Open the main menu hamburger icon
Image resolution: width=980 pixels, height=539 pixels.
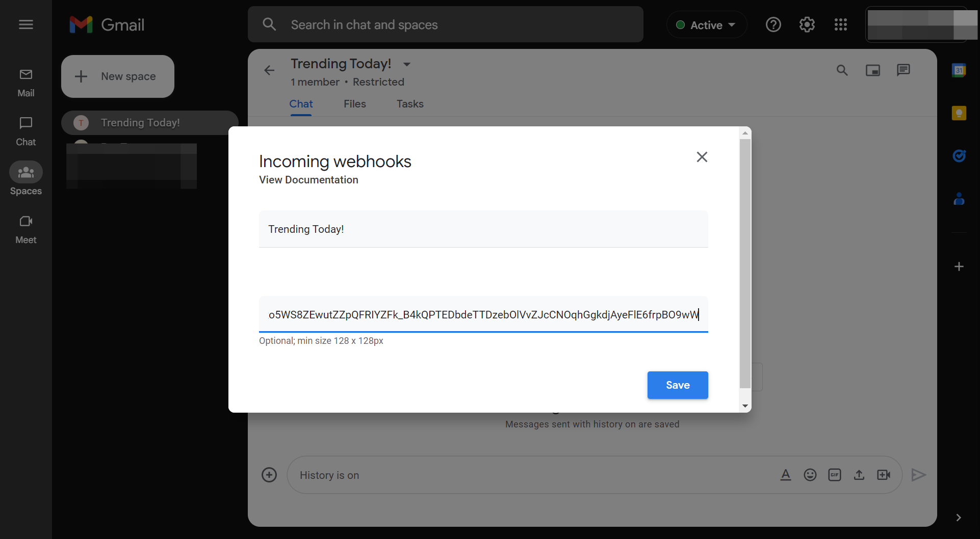pos(26,24)
